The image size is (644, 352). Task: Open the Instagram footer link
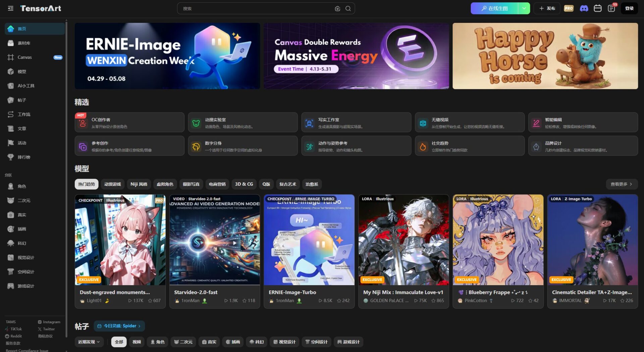49,322
